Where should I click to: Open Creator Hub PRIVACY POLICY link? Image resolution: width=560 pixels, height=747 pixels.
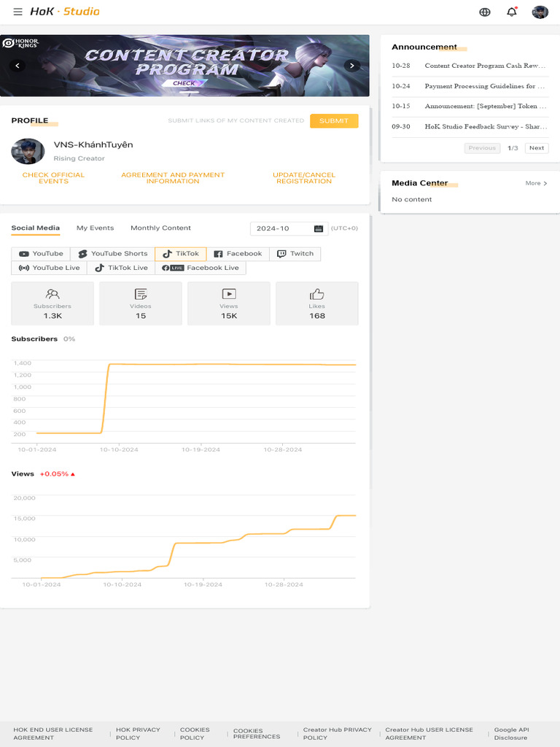tap(337, 734)
